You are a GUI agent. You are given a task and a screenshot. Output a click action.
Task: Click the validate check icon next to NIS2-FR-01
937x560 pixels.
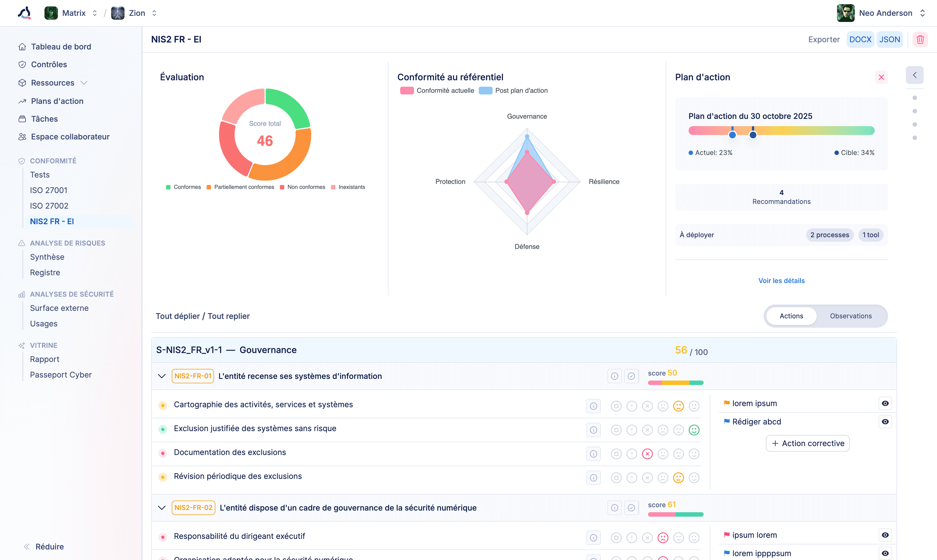click(632, 376)
